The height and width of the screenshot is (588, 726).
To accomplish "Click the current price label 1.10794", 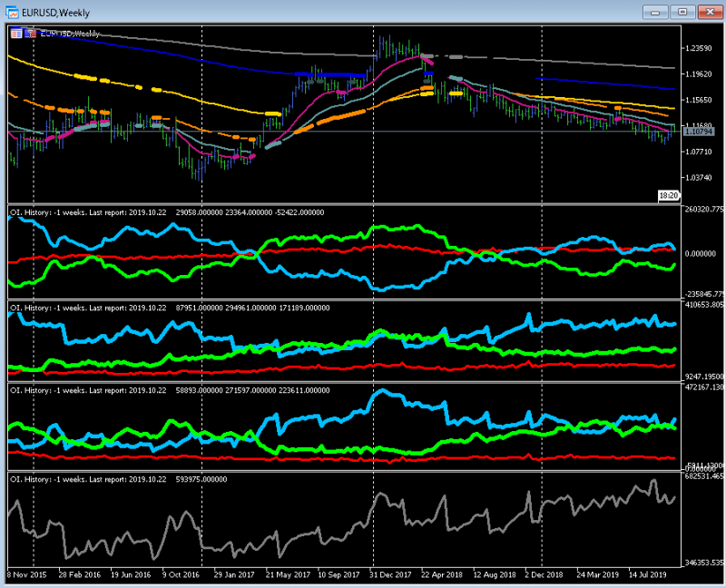I will [698, 132].
